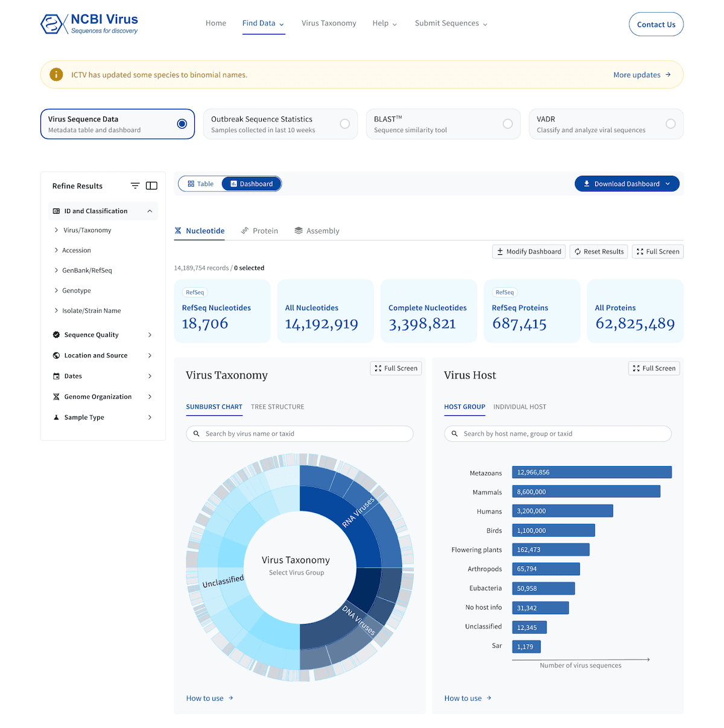Click the Metazoans bar showing 12,966,856
Screen dimensions: 724x728
[592, 472]
